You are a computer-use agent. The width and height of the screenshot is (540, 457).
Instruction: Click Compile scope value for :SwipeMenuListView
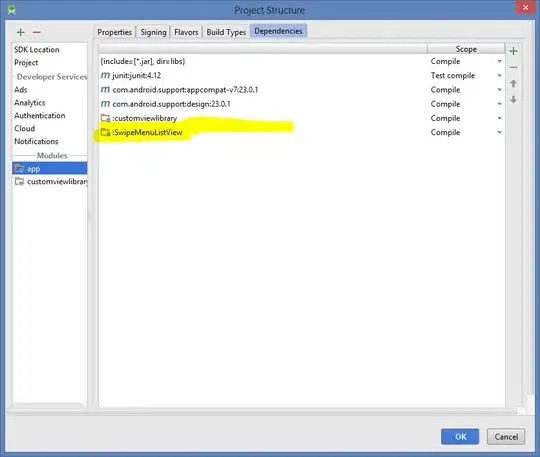coord(445,132)
